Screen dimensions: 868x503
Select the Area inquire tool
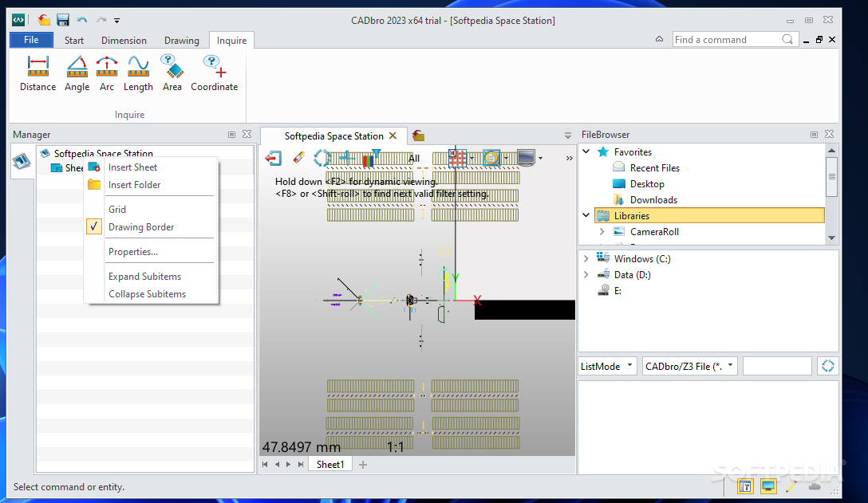click(x=172, y=73)
